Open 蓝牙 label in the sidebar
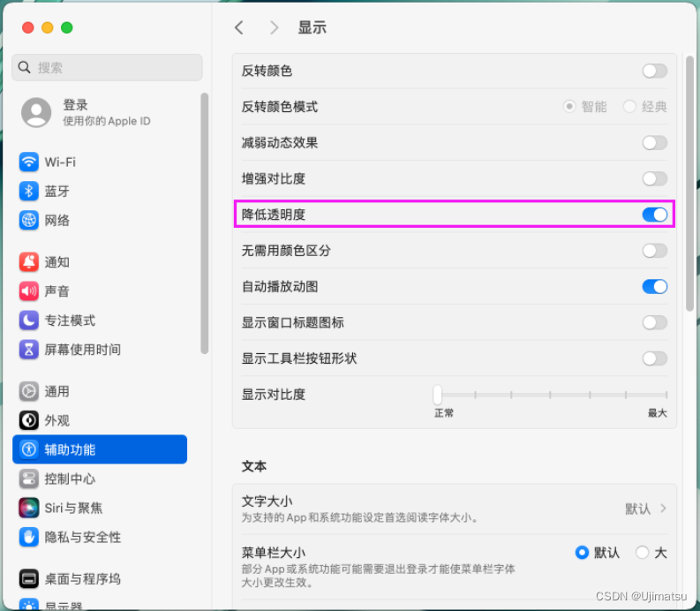 tap(57, 192)
